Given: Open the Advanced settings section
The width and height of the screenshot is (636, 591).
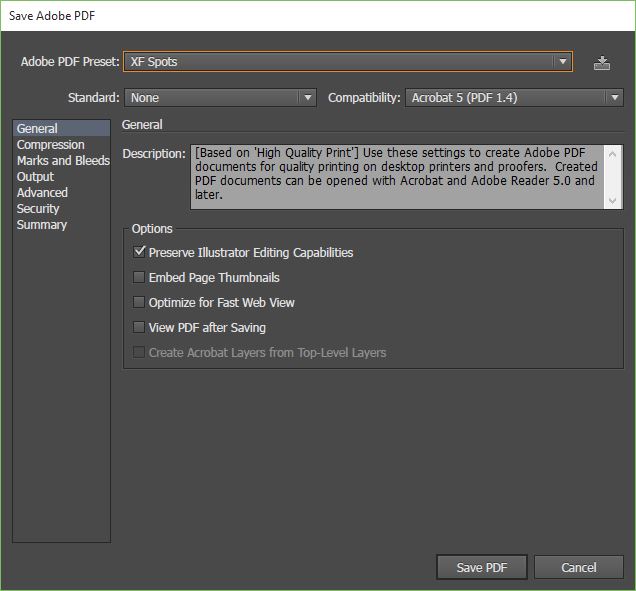Looking at the screenshot, I should coord(42,193).
